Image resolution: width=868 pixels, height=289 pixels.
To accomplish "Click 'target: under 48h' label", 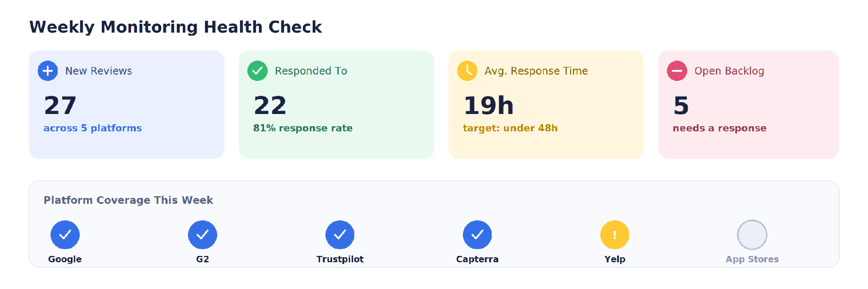I will (x=510, y=128).
